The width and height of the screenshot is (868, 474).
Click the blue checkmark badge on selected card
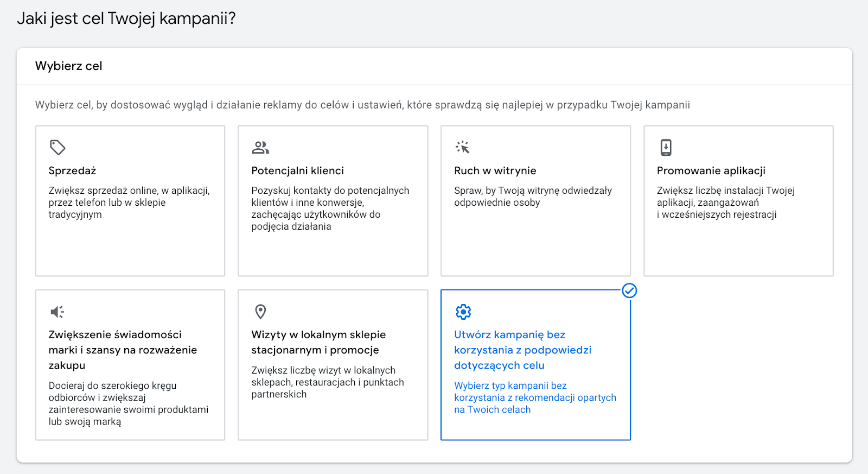click(x=629, y=290)
